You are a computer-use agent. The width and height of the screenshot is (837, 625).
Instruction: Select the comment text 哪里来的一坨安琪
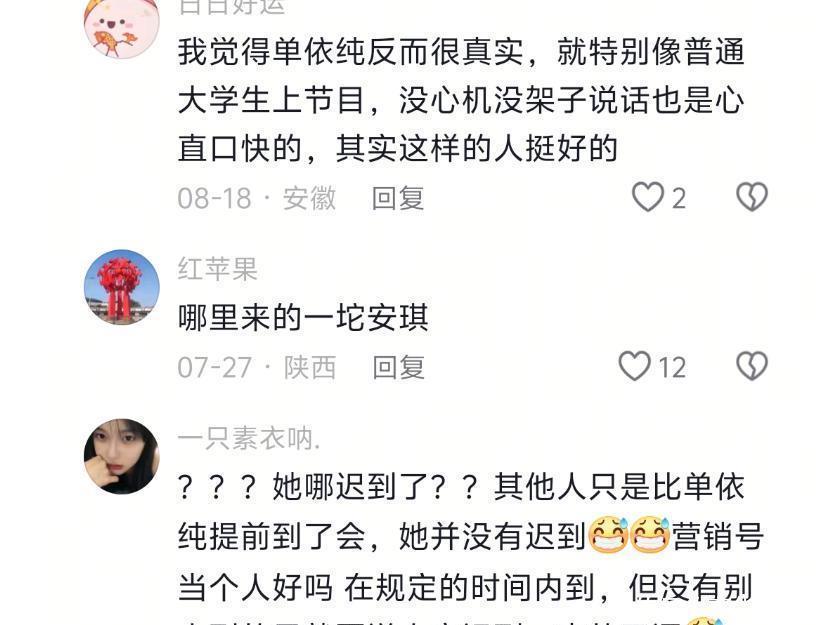click(303, 318)
